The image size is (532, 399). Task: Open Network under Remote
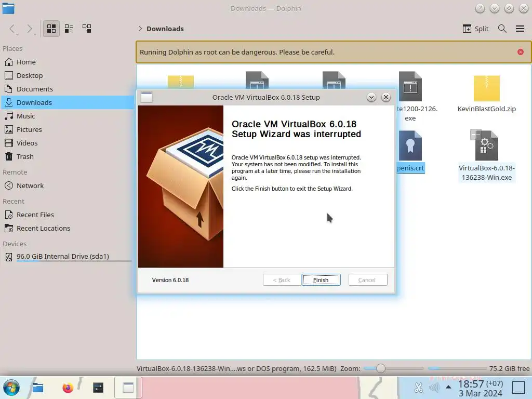pyautogui.click(x=68, y=186)
